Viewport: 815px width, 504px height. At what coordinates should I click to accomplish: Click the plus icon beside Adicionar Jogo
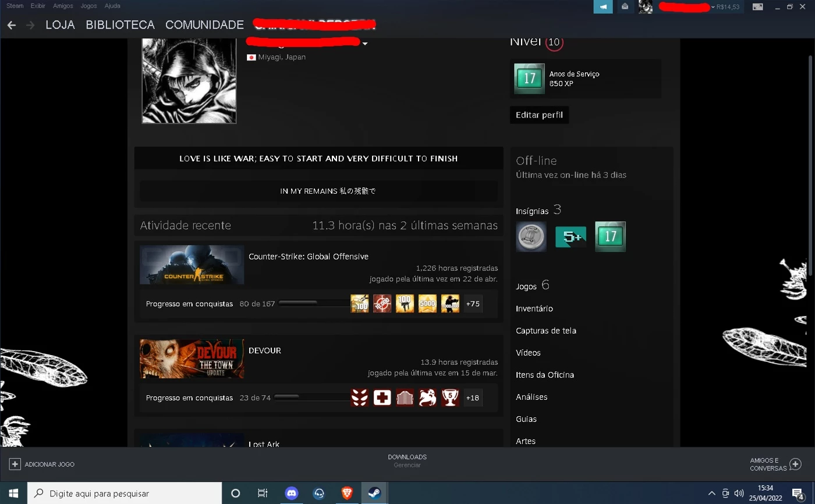pos(15,464)
